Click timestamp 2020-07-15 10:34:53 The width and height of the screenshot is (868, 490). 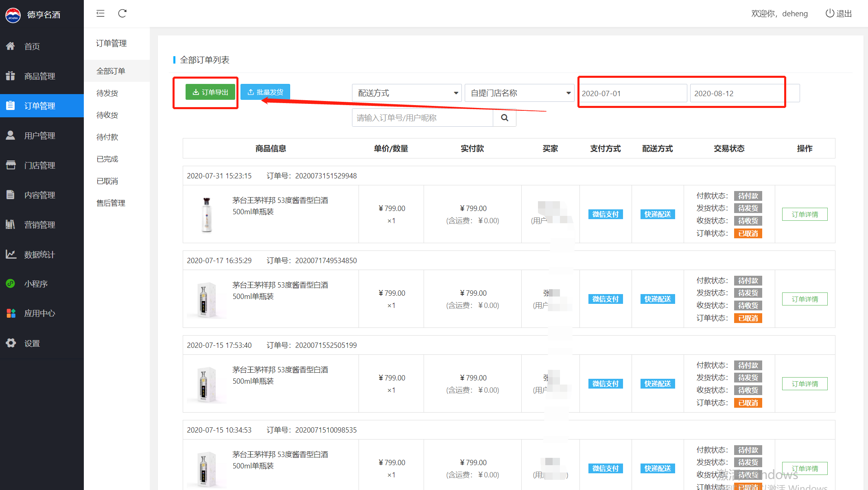(x=219, y=430)
